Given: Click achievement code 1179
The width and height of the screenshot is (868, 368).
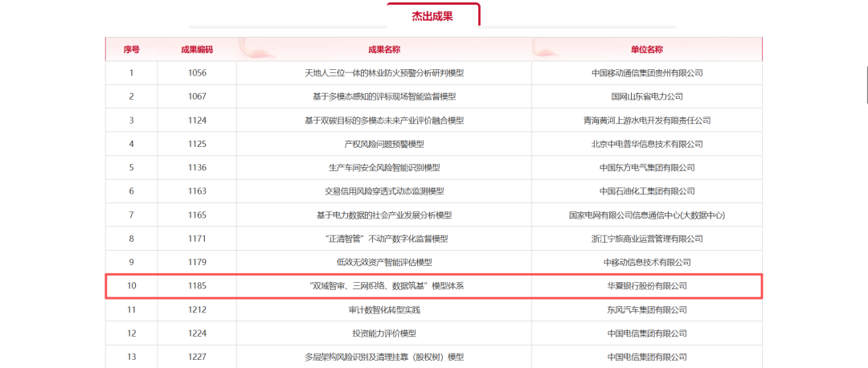Looking at the screenshot, I should pyautogui.click(x=197, y=262).
